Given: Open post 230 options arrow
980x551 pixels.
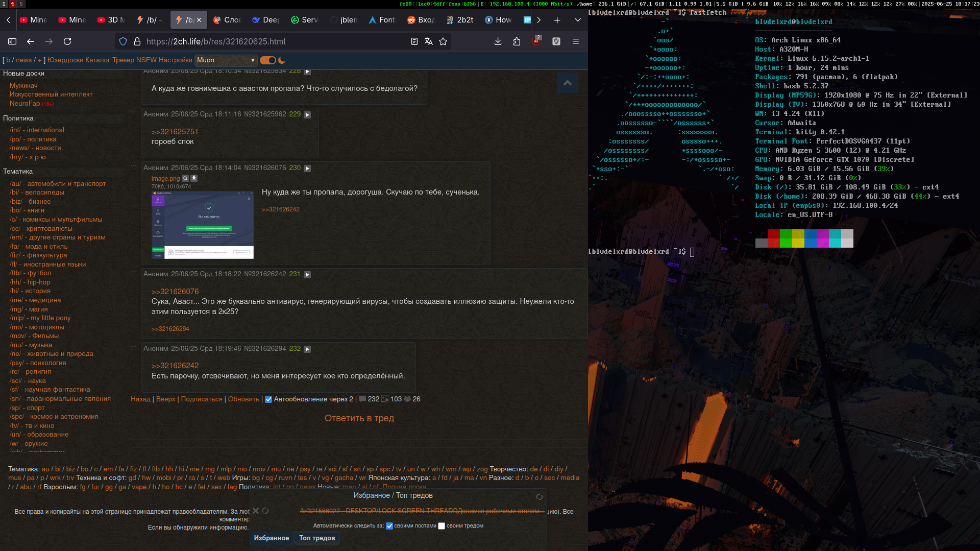Looking at the screenshot, I should [x=307, y=169].
